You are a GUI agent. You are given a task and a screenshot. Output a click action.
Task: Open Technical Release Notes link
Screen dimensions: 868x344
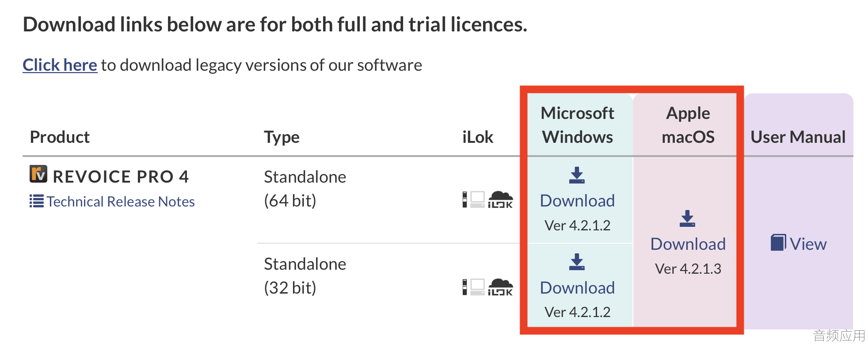click(x=121, y=202)
